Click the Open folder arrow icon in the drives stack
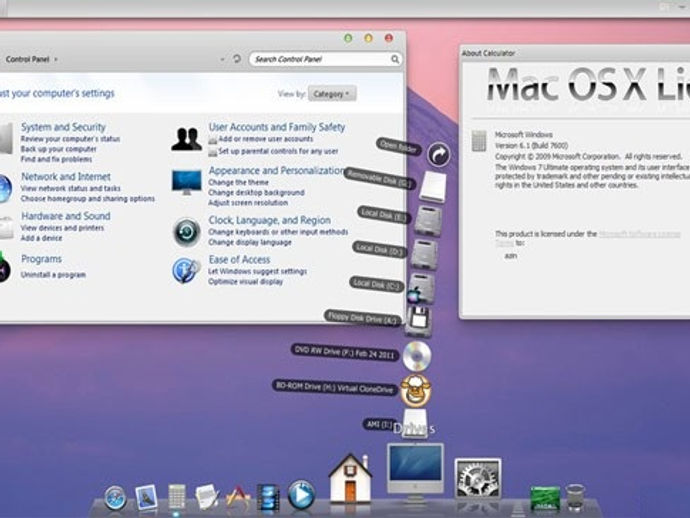This screenshot has height=518, width=690. coord(439,154)
